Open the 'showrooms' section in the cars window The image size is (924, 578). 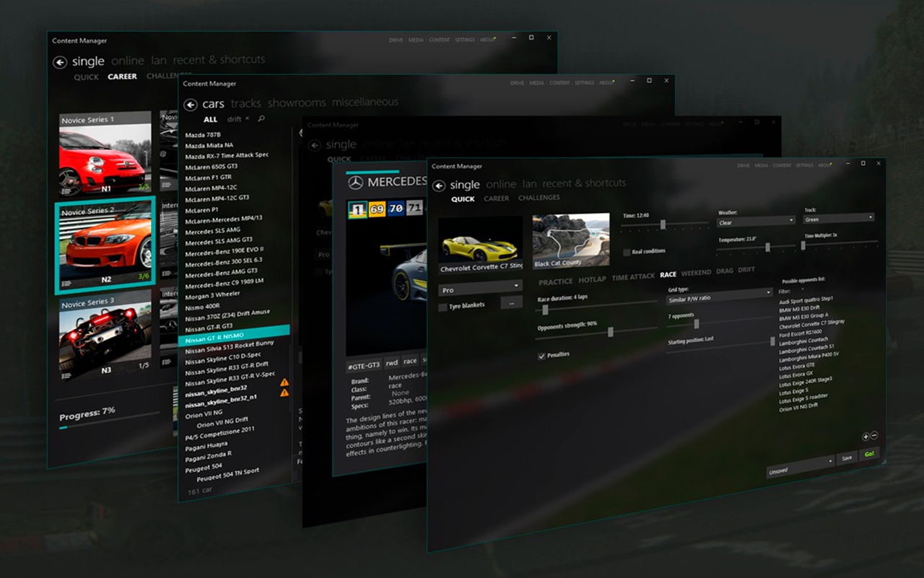(297, 103)
